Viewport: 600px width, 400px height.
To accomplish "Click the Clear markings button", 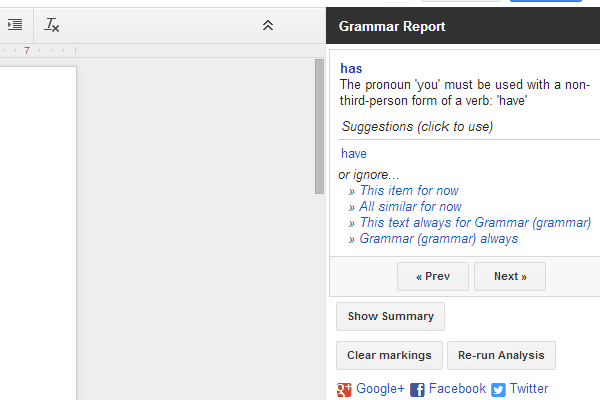I will pyautogui.click(x=389, y=355).
